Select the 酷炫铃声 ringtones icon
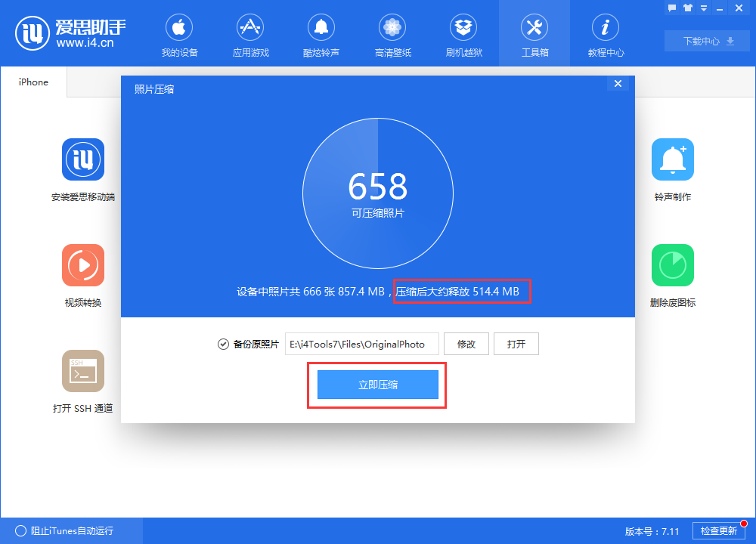Viewport: 756px width, 544px height. [x=321, y=34]
